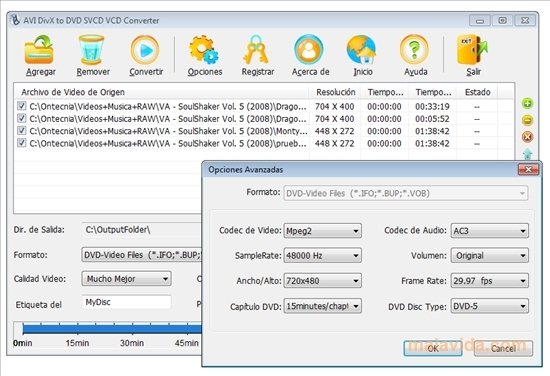Select the Monty file path text
550x376 pixels.
pyautogui.click(x=168, y=131)
